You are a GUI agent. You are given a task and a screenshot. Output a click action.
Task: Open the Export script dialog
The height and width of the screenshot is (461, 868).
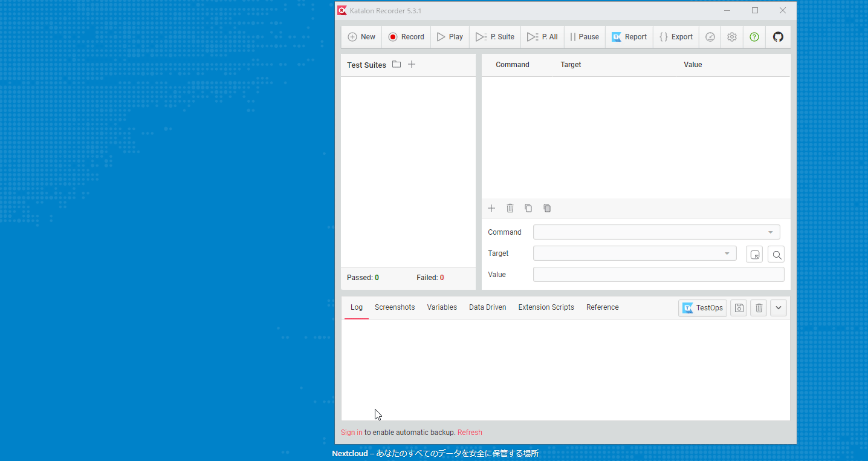coord(676,37)
